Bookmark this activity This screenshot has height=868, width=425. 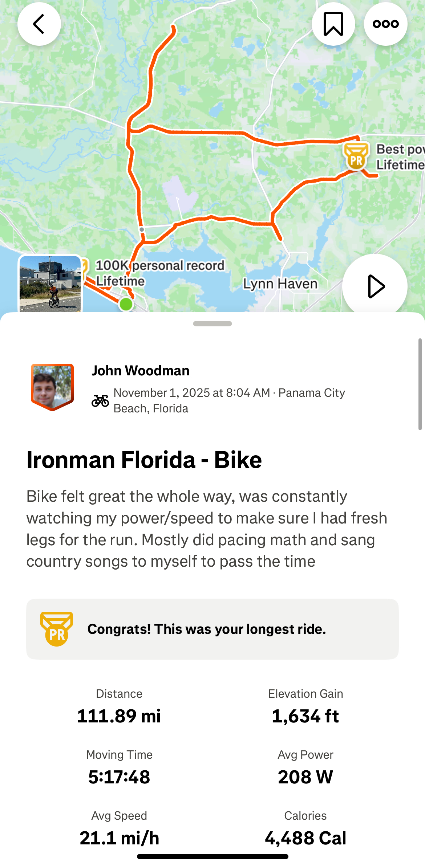[333, 24]
